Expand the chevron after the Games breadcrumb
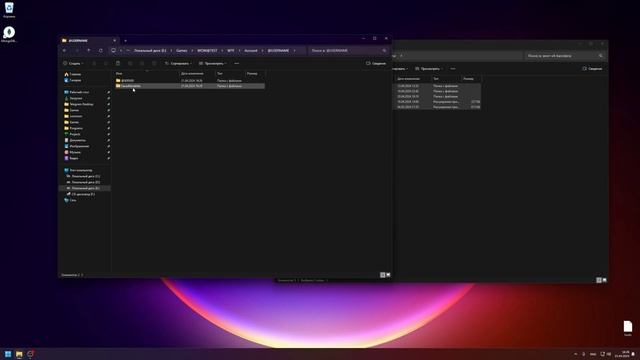 click(x=192, y=51)
